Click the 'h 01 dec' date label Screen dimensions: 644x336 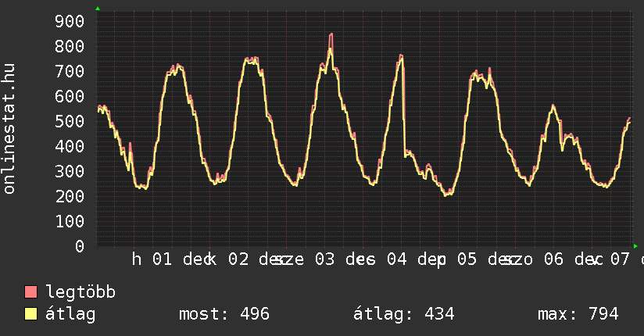click(x=168, y=259)
